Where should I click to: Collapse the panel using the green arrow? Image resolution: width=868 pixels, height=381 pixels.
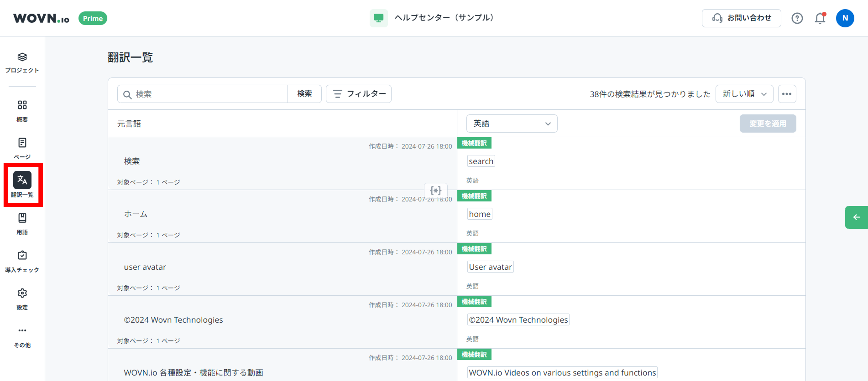point(857,217)
